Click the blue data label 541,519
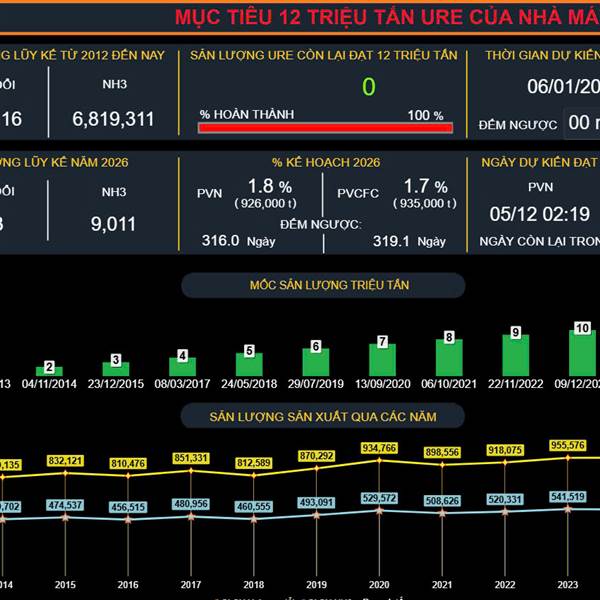The image size is (600, 600). [568, 497]
